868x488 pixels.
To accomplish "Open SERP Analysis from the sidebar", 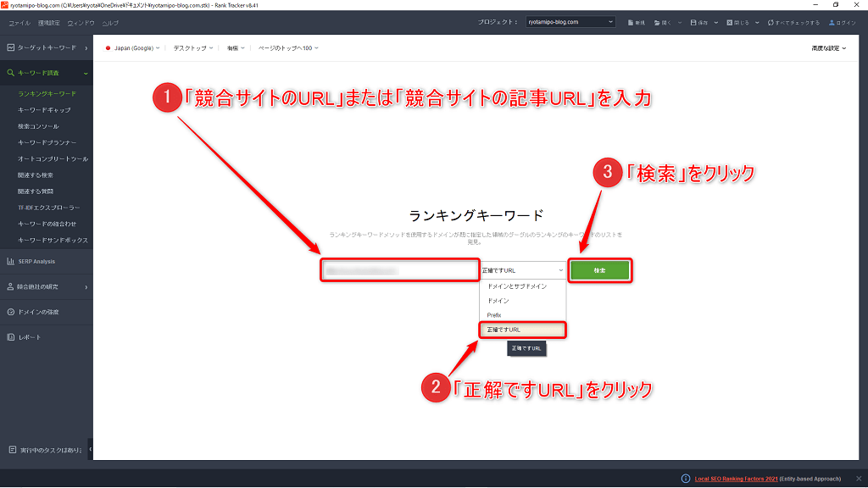I will [x=36, y=261].
